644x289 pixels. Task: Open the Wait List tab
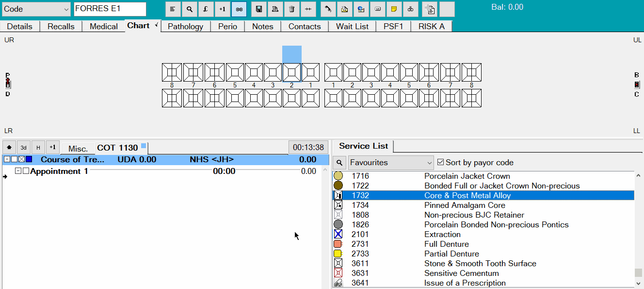click(353, 26)
